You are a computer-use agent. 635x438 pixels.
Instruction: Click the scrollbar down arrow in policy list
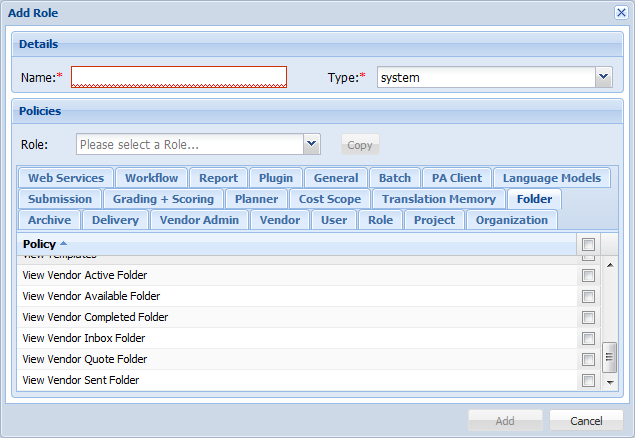609,381
